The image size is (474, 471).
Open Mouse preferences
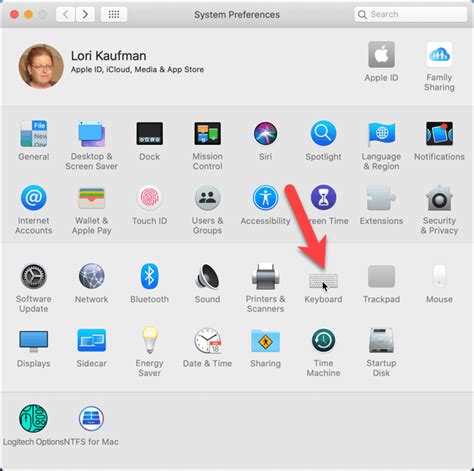(x=439, y=276)
